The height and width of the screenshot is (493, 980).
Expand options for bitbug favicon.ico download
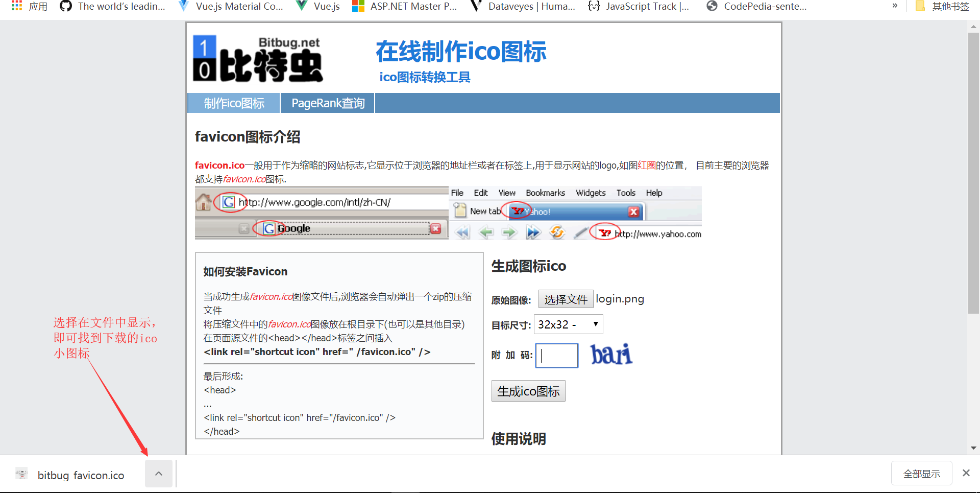coord(158,474)
